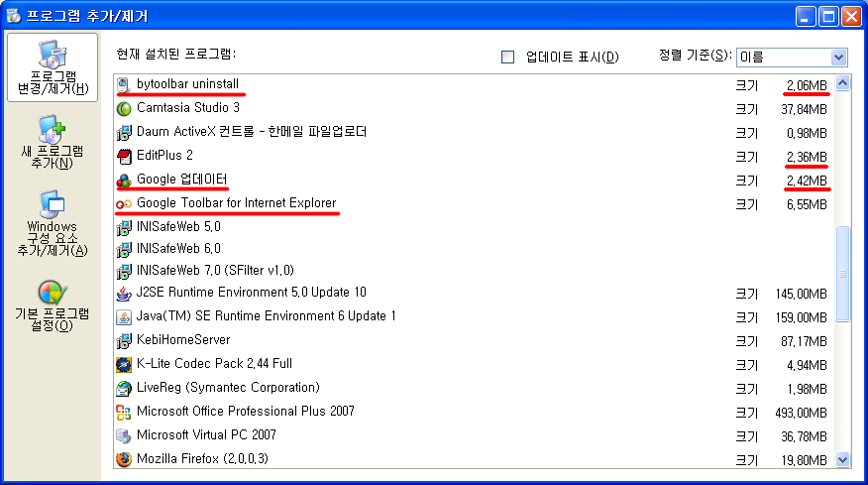The width and height of the screenshot is (868, 485).
Task: Select LiveReg (Symantec Corporation) entry
Action: 228,388
